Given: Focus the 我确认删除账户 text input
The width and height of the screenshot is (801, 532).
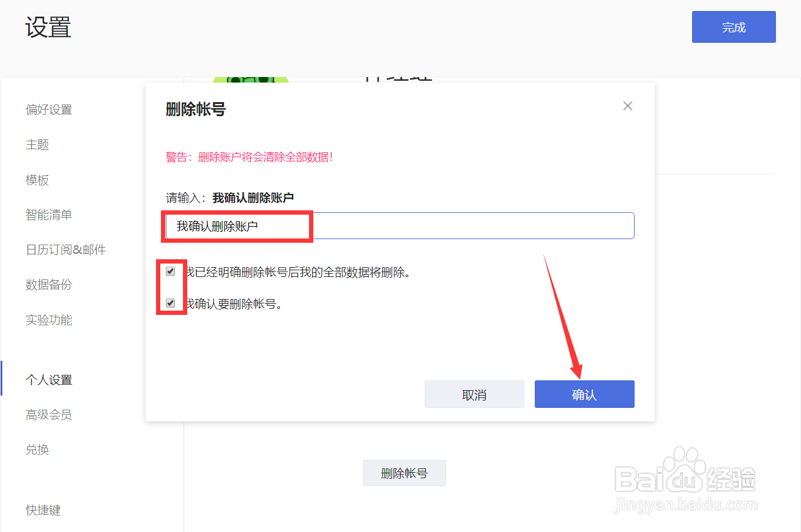Looking at the screenshot, I should 400,226.
